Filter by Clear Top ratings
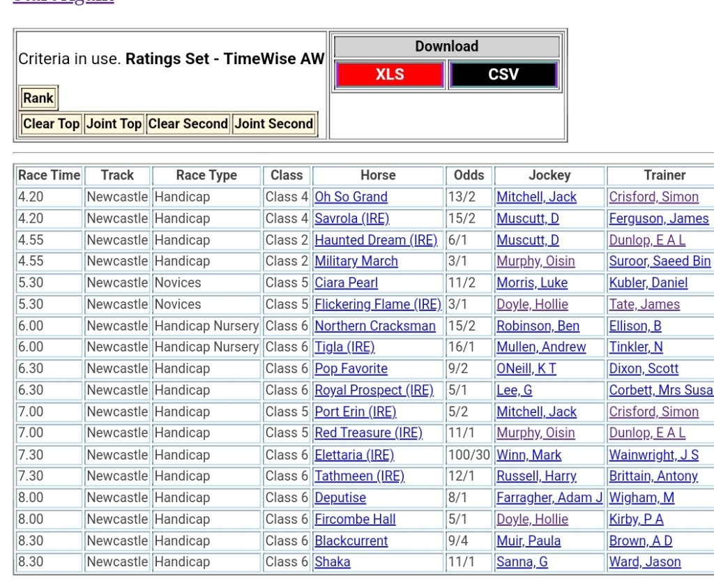Screen dimensions: 714x588 [x=52, y=124]
